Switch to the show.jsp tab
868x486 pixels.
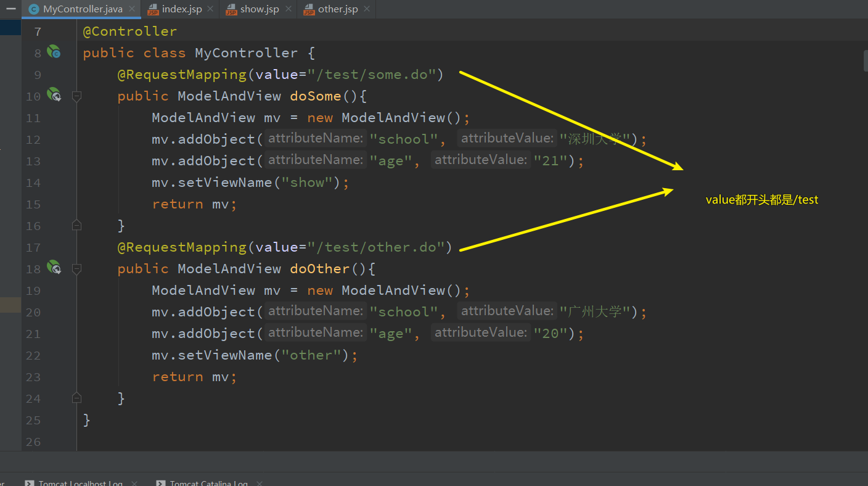pyautogui.click(x=258, y=9)
